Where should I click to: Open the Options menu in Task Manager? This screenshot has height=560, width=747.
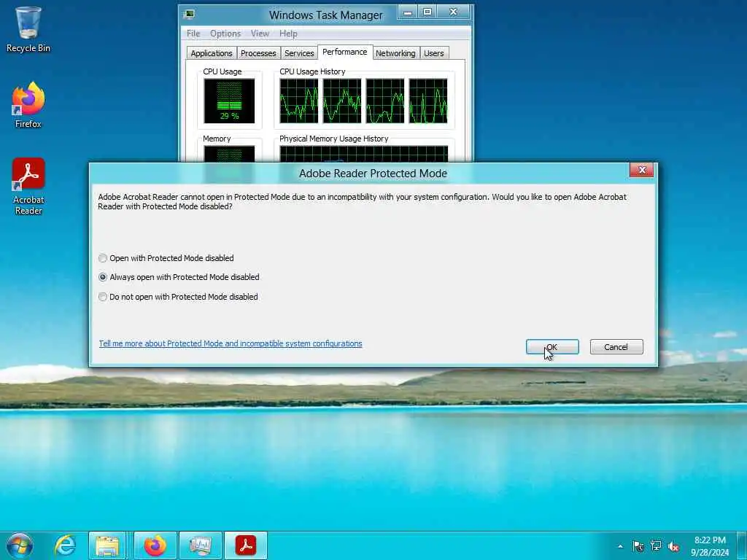pos(225,34)
